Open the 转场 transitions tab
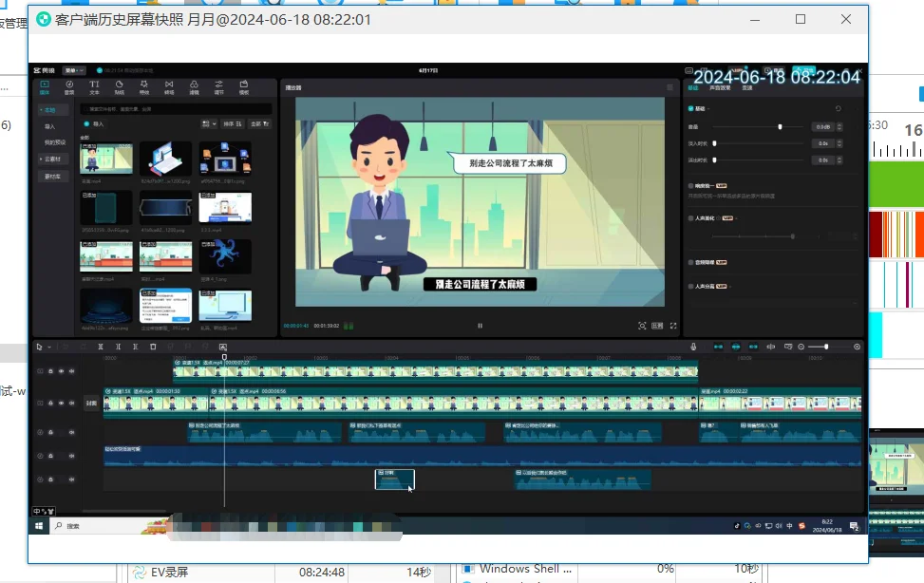Viewport: 924px width, 583px height. click(x=169, y=88)
